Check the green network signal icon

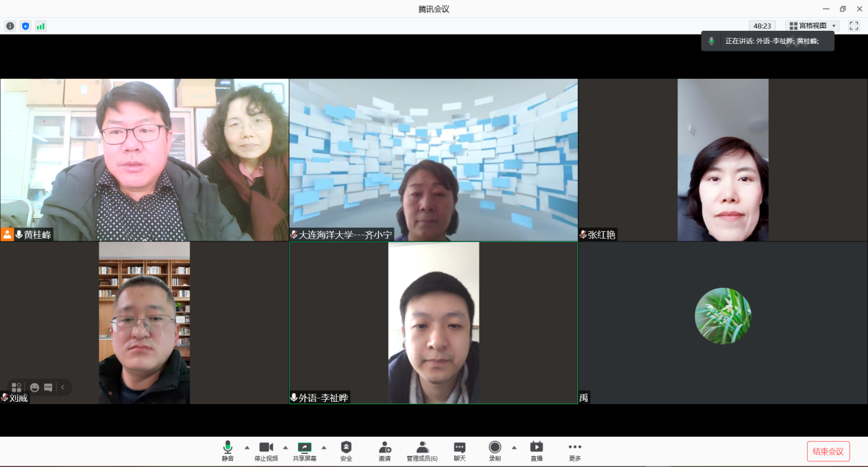(40, 26)
